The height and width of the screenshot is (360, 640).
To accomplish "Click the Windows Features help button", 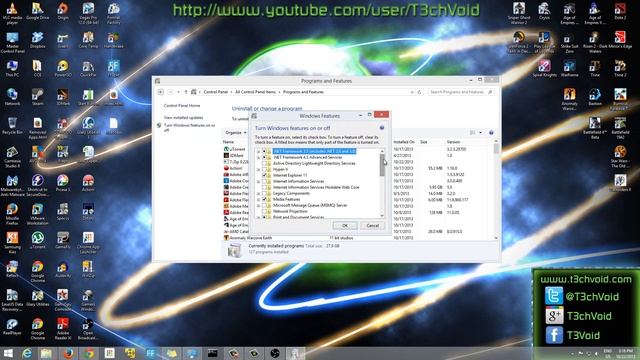I will 382,128.
